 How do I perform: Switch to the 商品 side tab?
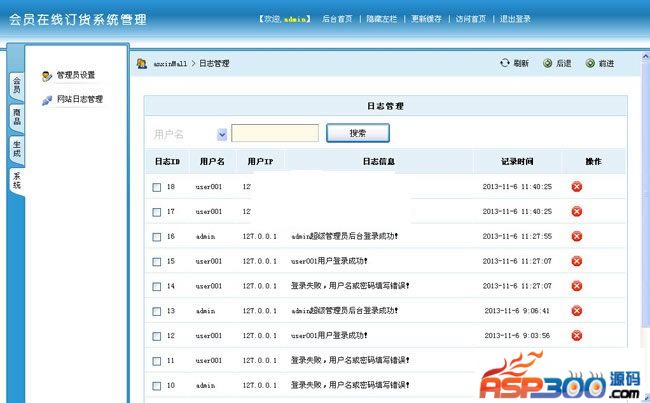[16, 118]
